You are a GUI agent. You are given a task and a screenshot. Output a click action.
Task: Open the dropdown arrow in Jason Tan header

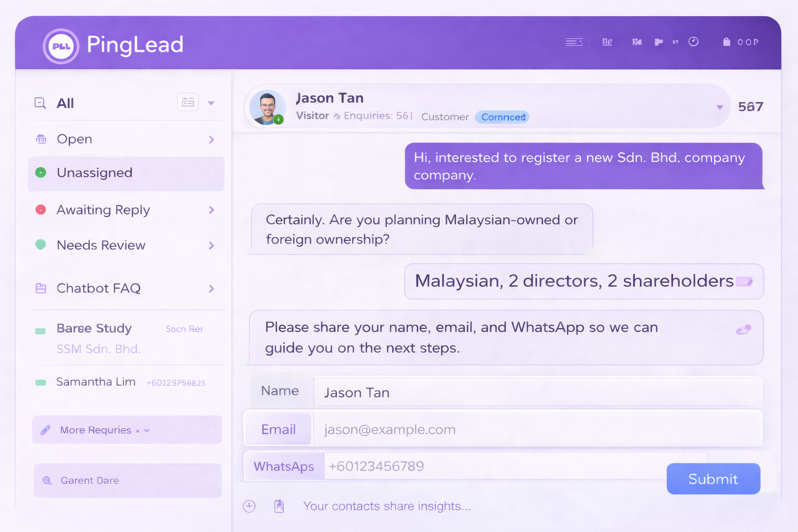pos(720,108)
